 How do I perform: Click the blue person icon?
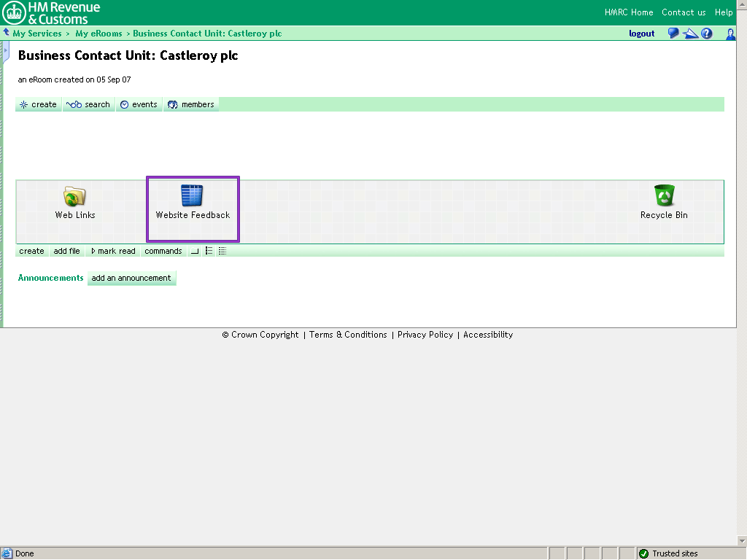[x=730, y=34]
